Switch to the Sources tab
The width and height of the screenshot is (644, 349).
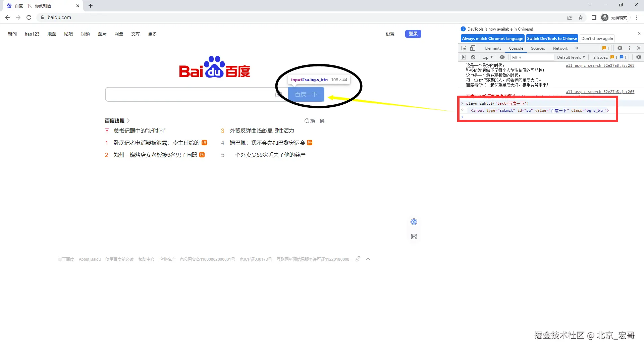point(538,48)
